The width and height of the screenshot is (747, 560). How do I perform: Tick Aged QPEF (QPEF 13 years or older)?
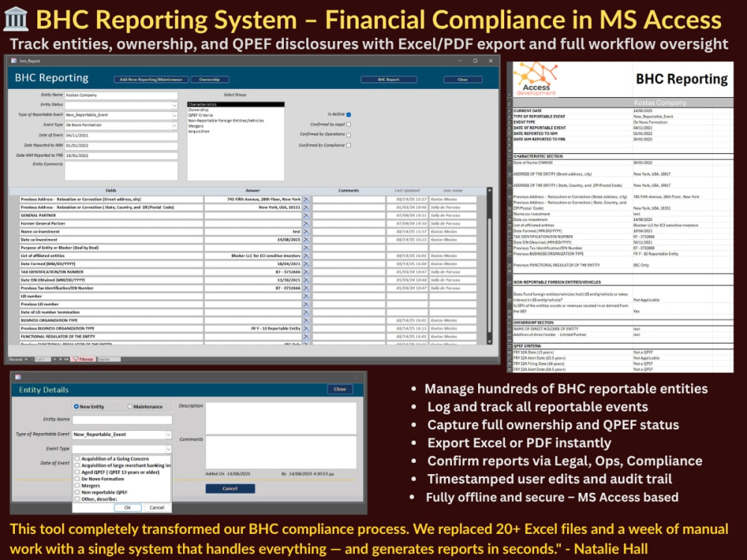point(77,473)
